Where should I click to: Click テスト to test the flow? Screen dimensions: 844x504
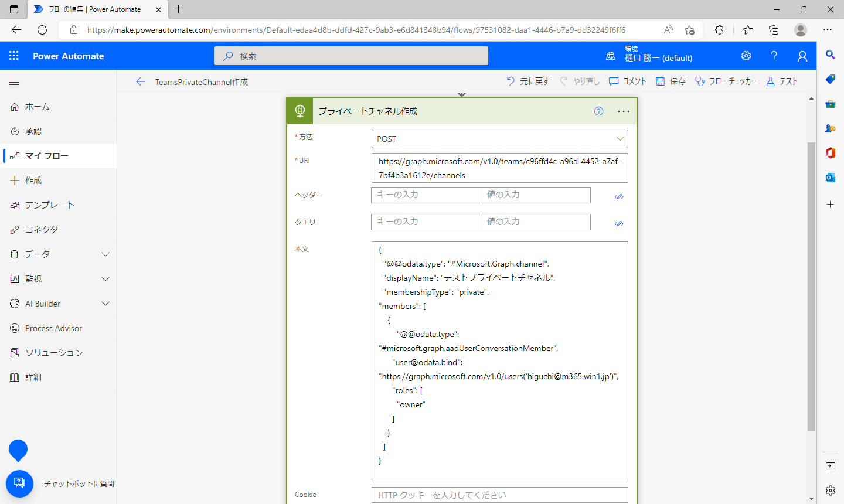[x=782, y=81]
